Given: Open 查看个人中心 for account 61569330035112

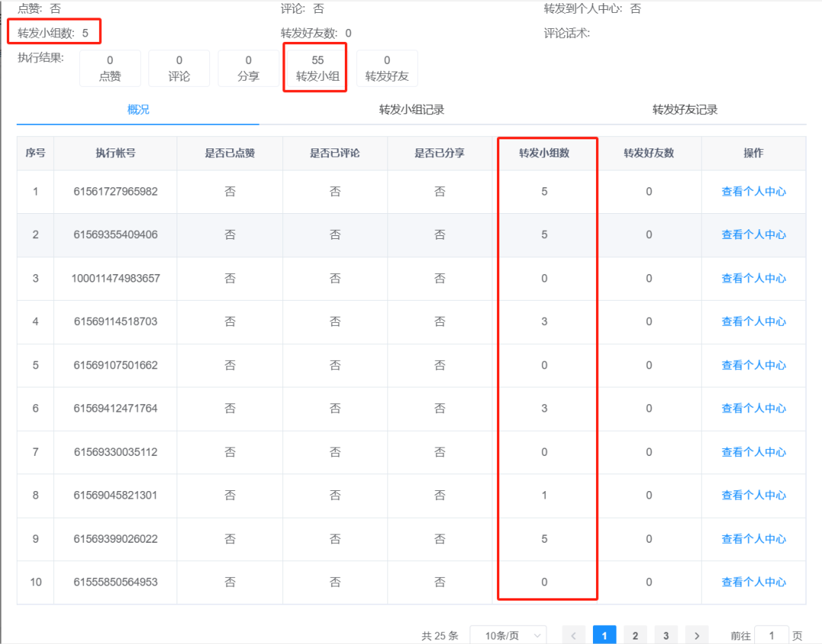Looking at the screenshot, I should pyautogui.click(x=753, y=452).
